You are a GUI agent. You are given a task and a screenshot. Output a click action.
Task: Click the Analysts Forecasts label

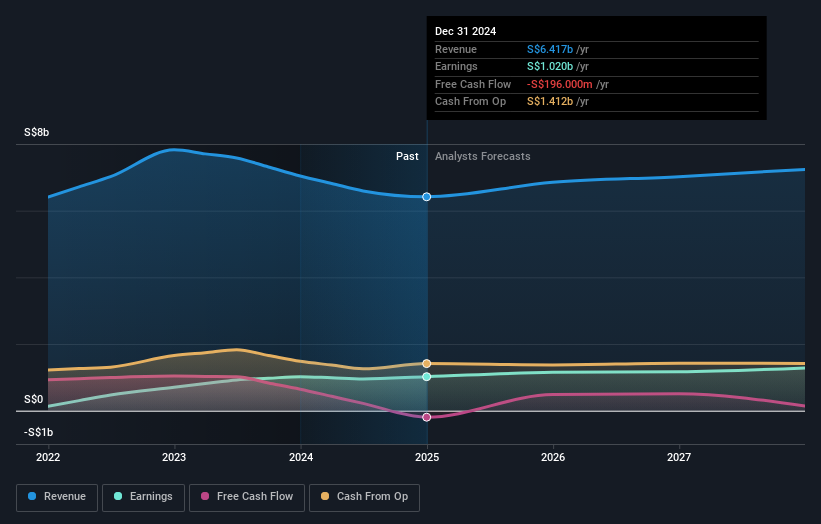point(483,157)
